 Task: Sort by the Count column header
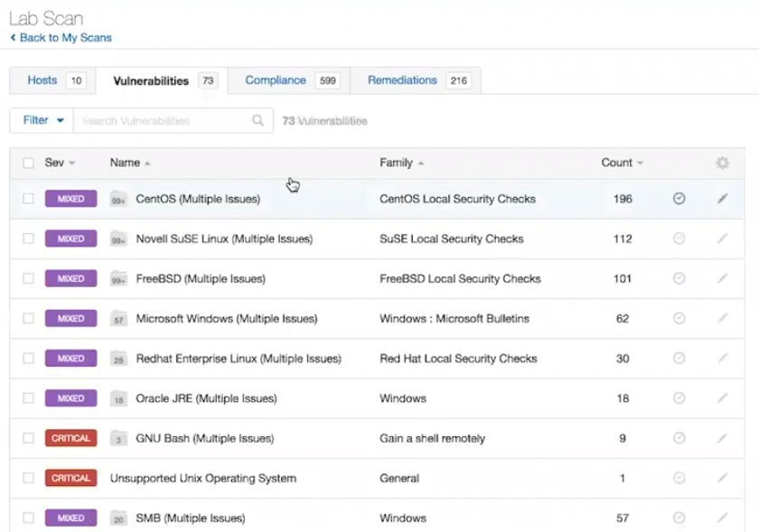(622, 163)
